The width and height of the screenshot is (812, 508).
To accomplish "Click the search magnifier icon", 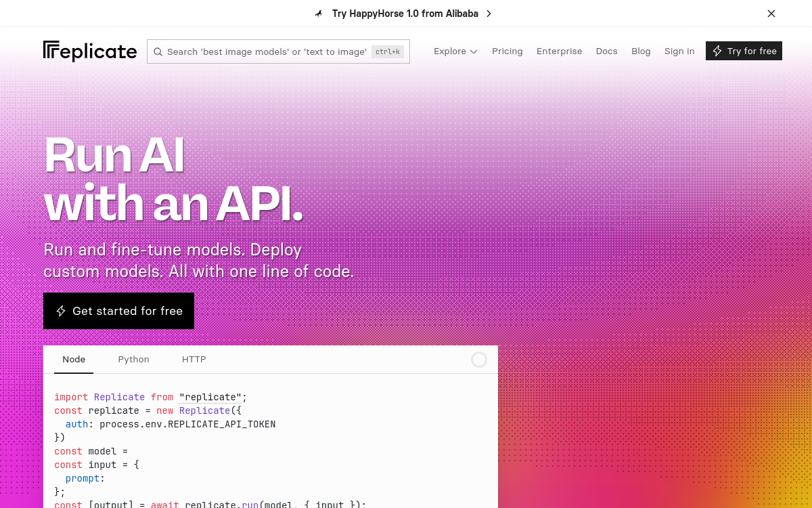I will point(158,51).
